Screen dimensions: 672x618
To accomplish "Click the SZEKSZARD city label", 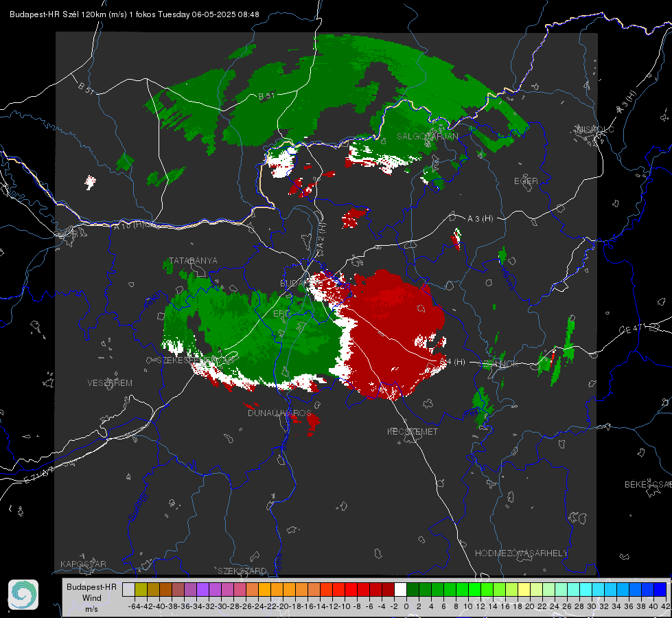I will click(x=242, y=571).
